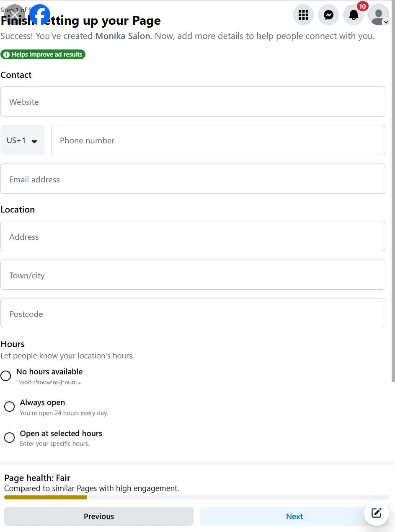Open the country code dropdown arrow
Viewport: 395px width, 532px height.
(x=34, y=141)
